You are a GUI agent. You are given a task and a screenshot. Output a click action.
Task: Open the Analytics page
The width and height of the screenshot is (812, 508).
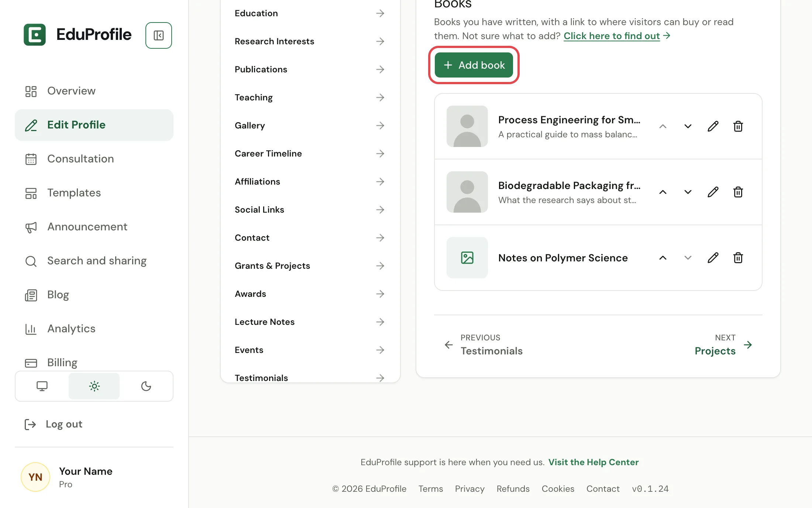94,329
